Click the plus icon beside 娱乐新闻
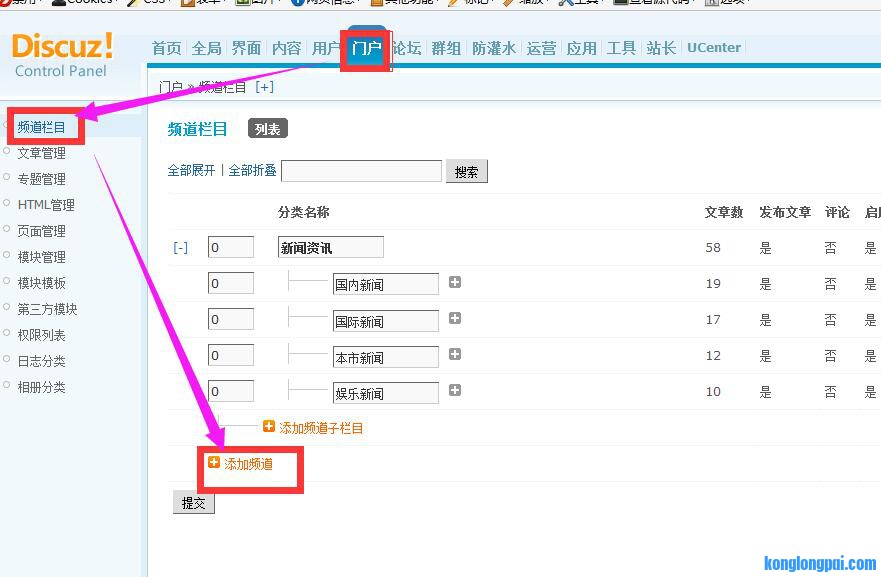The height and width of the screenshot is (577, 881). tap(455, 391)
